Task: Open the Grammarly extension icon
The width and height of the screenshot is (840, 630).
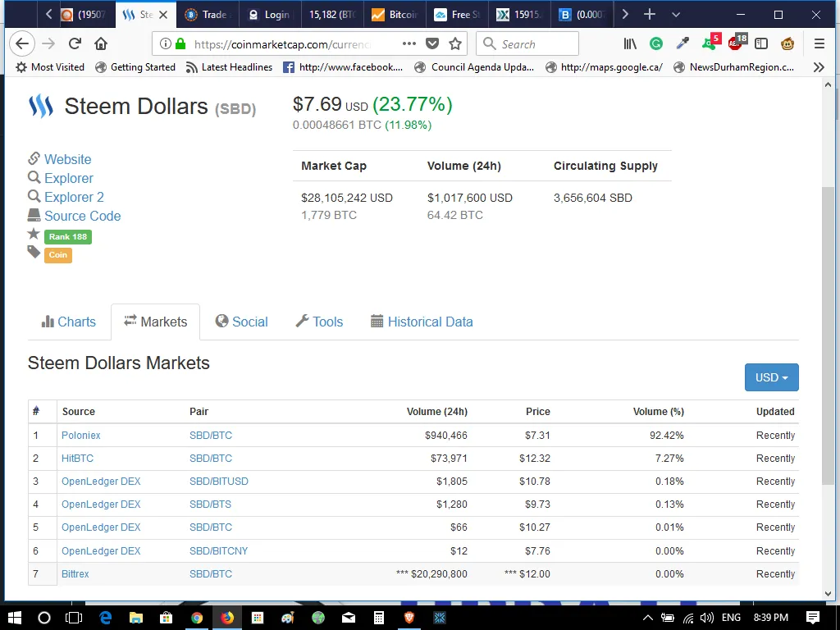Action: pos(655,44)
